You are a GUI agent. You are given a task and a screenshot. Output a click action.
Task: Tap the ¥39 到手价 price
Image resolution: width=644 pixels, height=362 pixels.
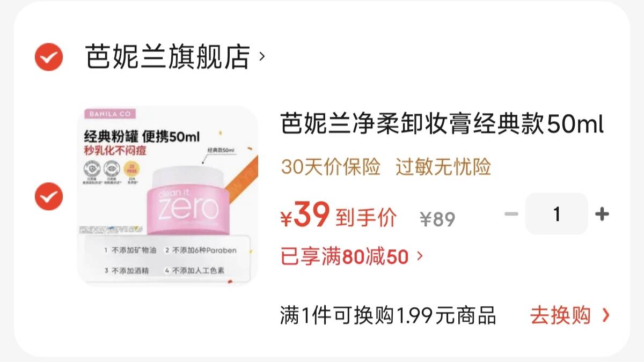tap(339, 216)
